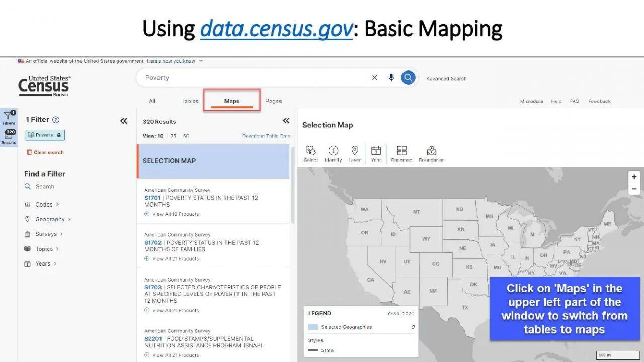Open the Layer map tool

[x=355, y=154]
